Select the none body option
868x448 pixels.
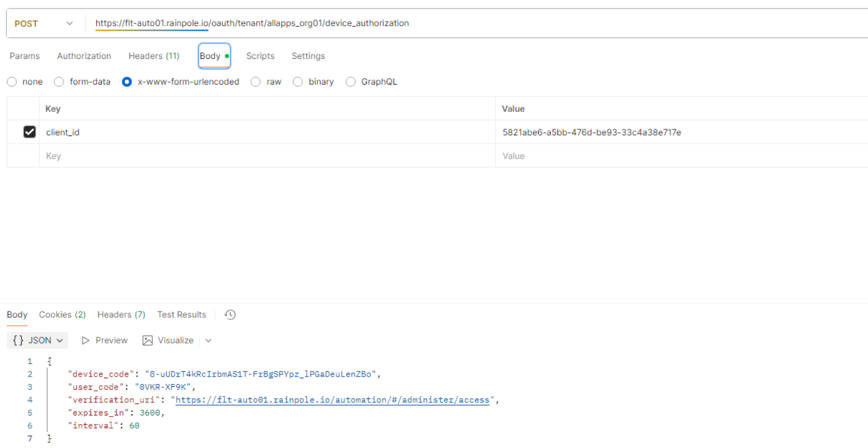(12, 82)
